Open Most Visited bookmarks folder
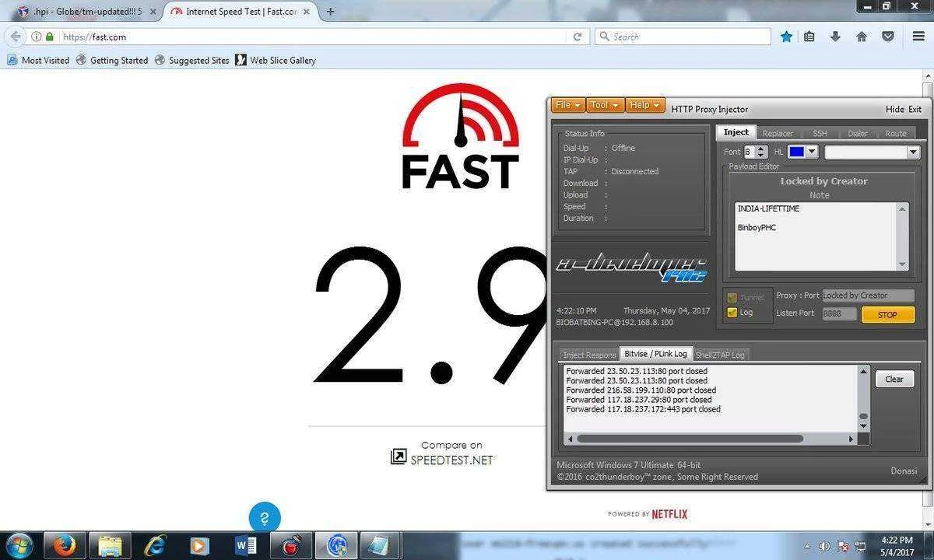The width and height of the screenshot is (934, 560). (x=38, y=60)
